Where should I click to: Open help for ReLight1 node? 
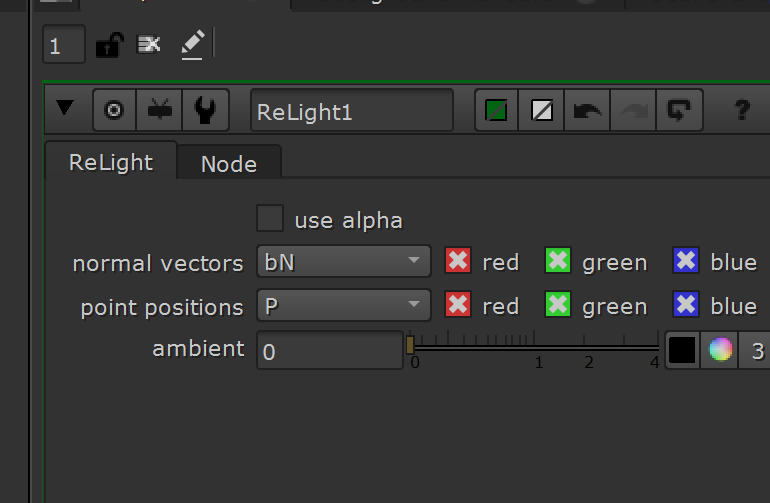click(x=742, y=110)
